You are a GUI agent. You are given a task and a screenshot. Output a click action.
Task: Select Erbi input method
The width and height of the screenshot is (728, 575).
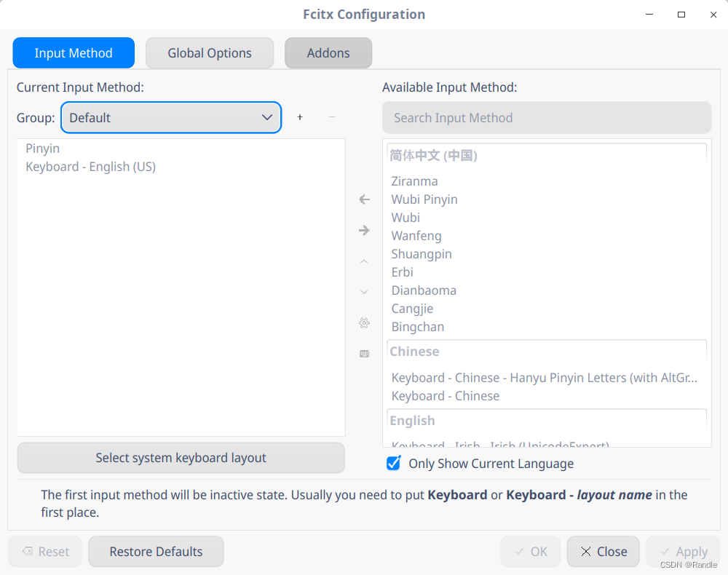coord(547,272)
